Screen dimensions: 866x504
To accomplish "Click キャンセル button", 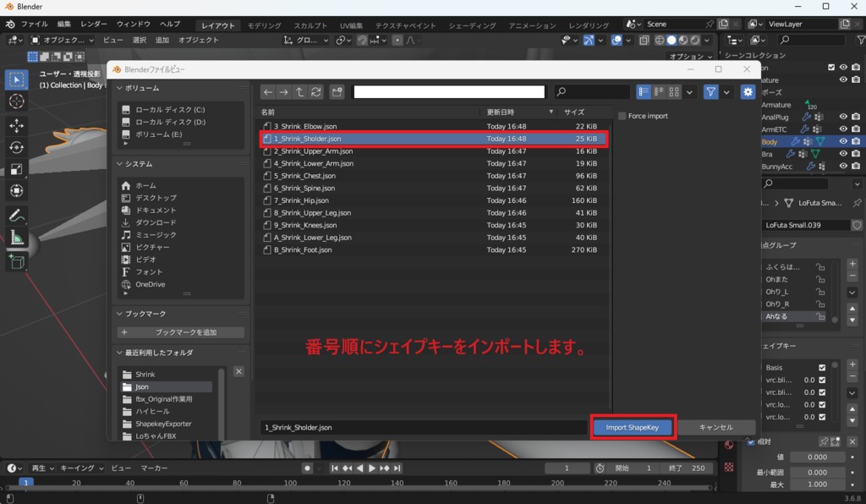I will click(x=715, y=427).
